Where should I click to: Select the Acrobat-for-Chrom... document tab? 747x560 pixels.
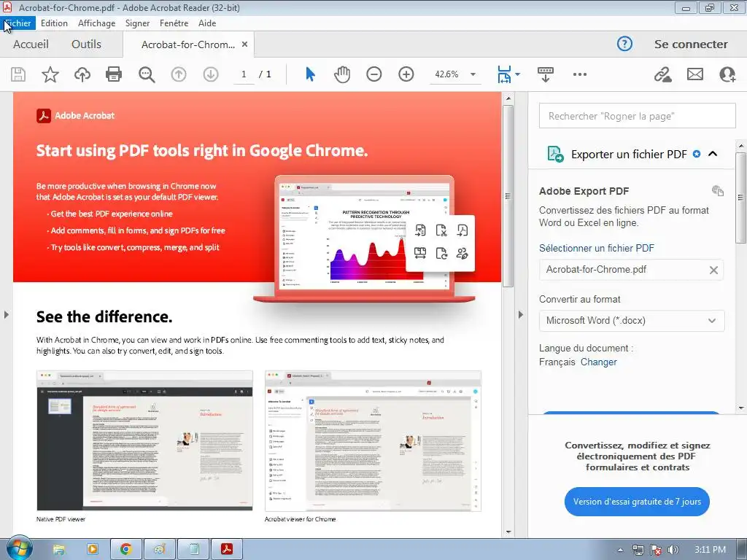187,44
